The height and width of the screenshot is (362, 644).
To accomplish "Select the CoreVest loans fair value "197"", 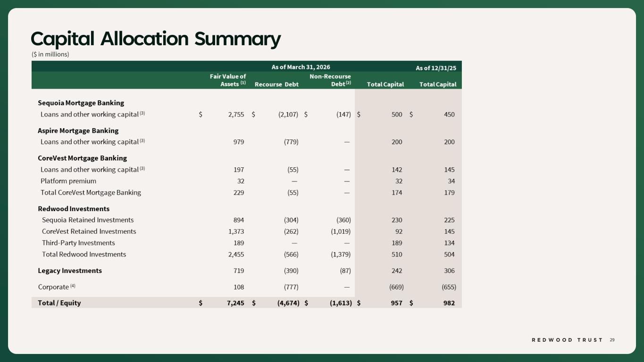I will 238,170.
